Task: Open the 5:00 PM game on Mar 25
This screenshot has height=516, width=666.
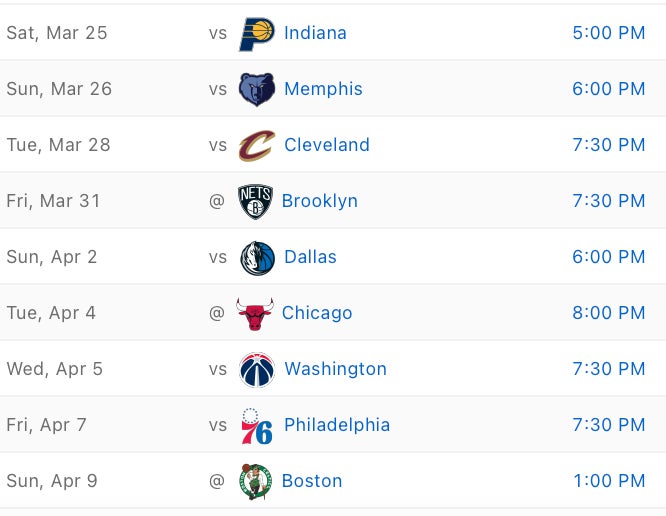Action: (608, 33)
